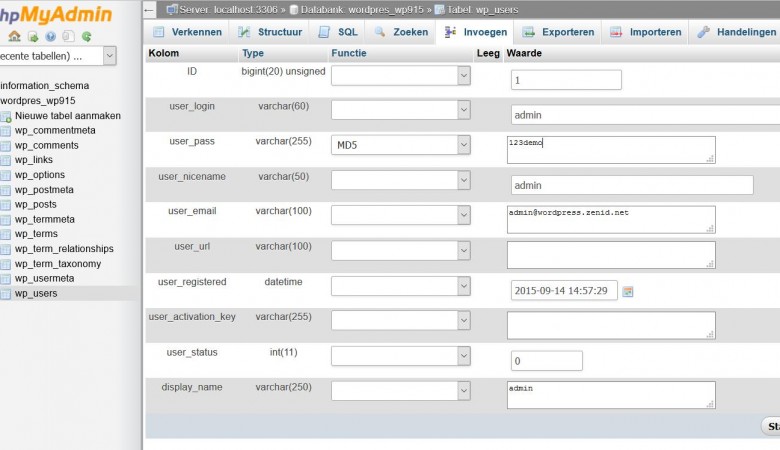Click the table icon next to wp_term_taxonomy
The image size is (780, 450).
pos(5,264)
